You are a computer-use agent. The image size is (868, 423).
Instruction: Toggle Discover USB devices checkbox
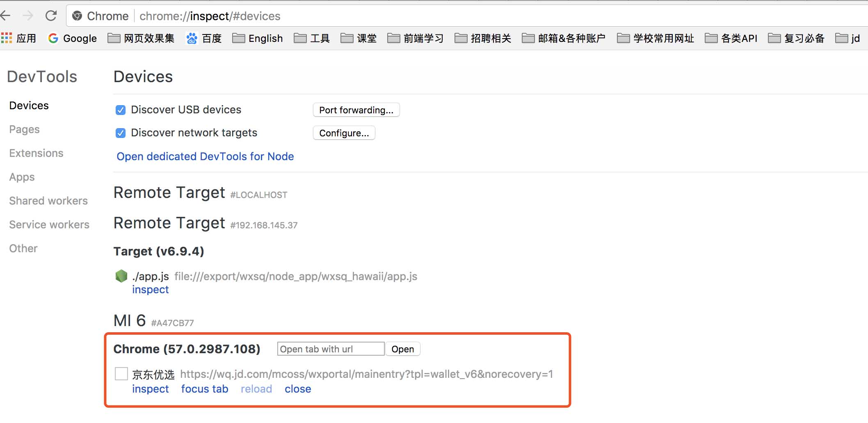(121, 110)
